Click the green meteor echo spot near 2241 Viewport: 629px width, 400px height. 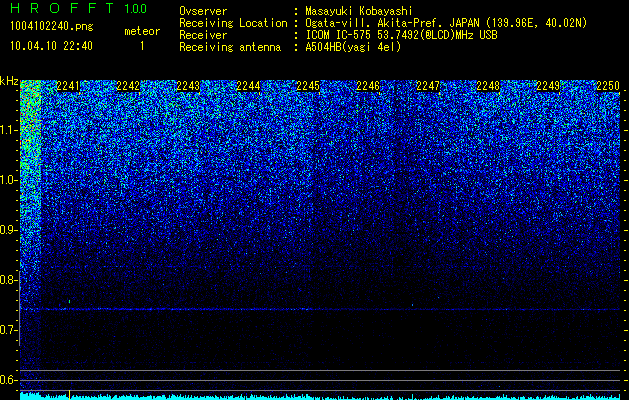tap(69, 301)
